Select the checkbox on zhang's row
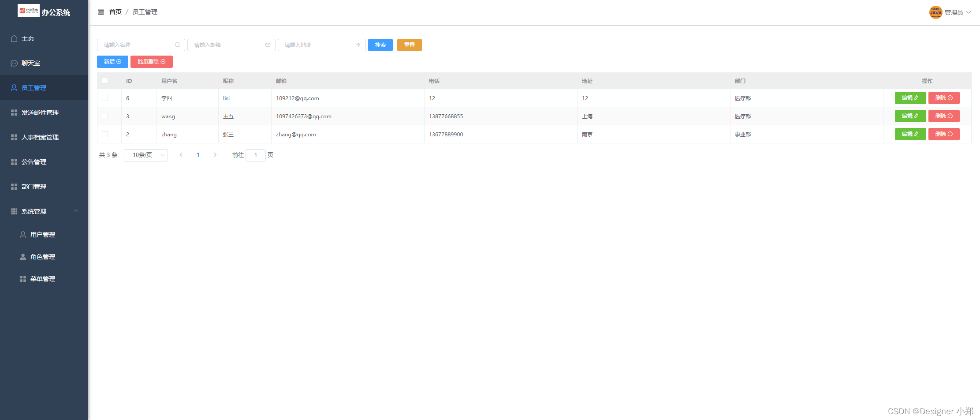The height and width of the screenshot is (420, 980). pyautogui.click(x=105, y=134)
